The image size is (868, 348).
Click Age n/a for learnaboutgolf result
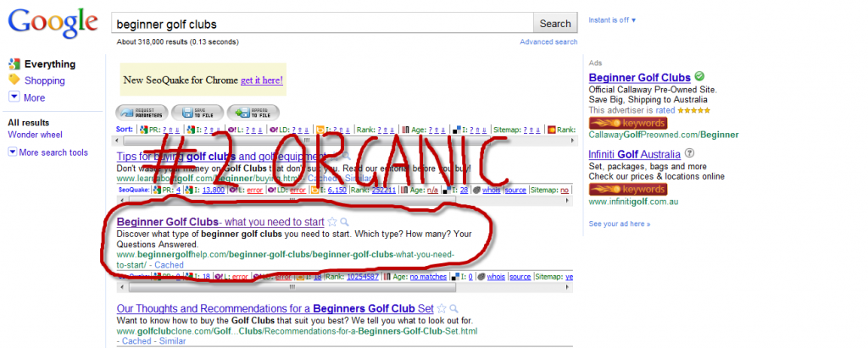coord(432,190)
